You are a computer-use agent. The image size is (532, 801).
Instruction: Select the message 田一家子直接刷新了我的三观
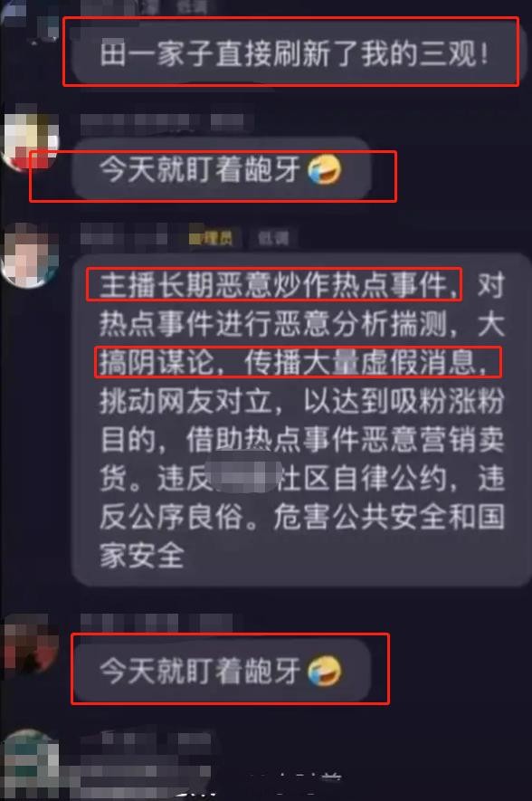point(295,53)
